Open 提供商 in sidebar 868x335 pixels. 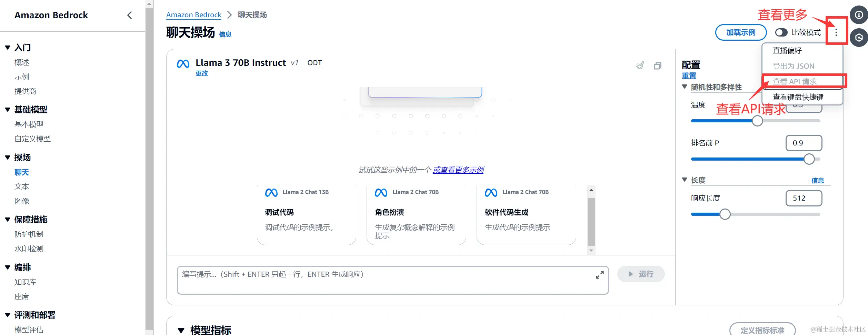coord(25,91)
